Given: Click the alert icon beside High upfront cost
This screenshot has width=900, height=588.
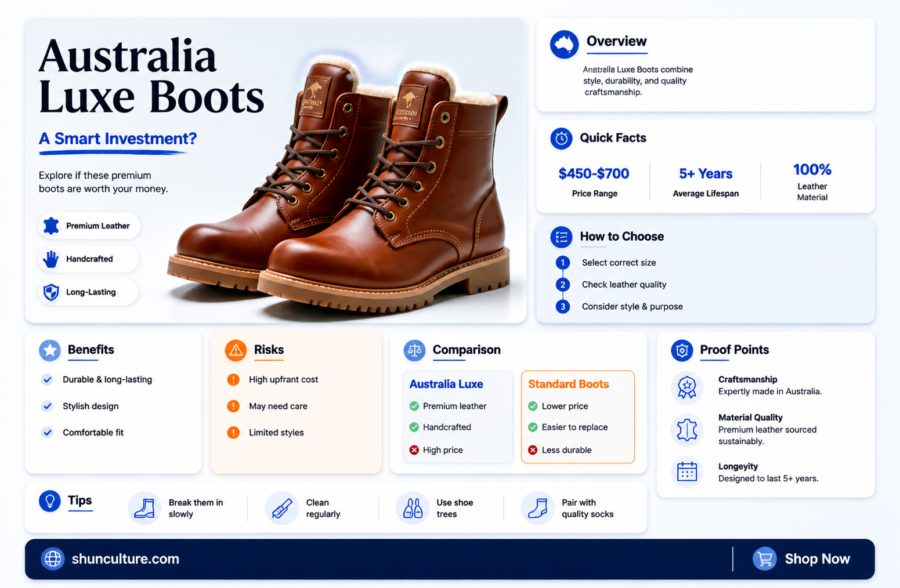Looking at the screenshot, I should coord(233,380).
